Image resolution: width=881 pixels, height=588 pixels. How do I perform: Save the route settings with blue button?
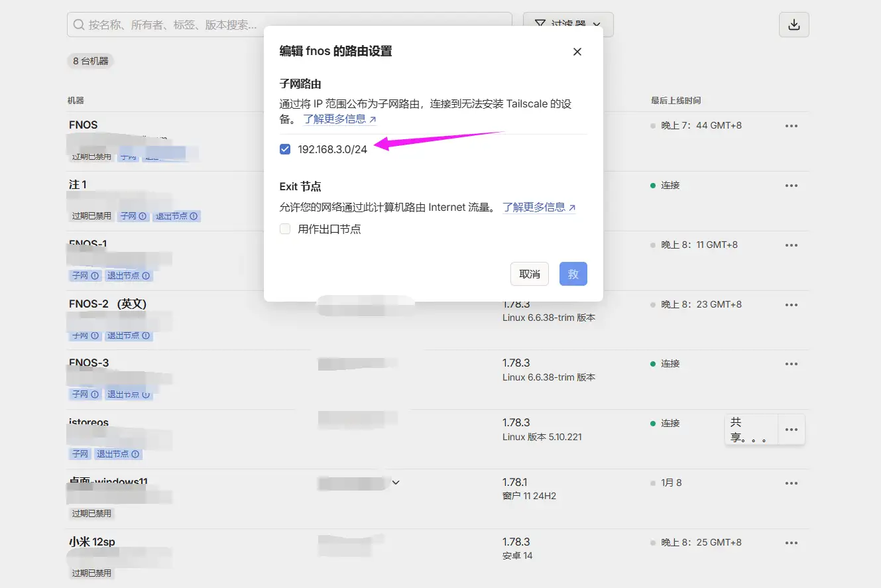point(573,274)
